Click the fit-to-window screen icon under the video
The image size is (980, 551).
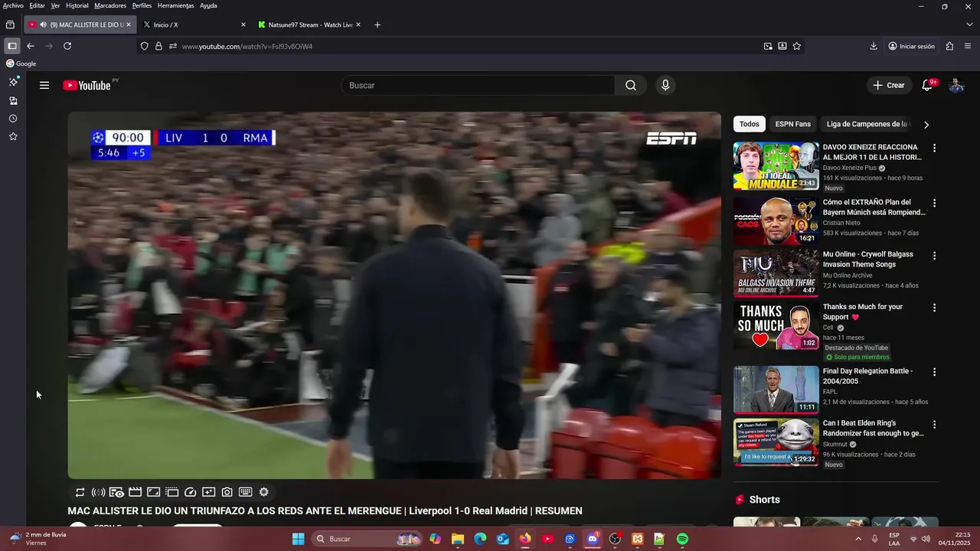coord(153,492)
